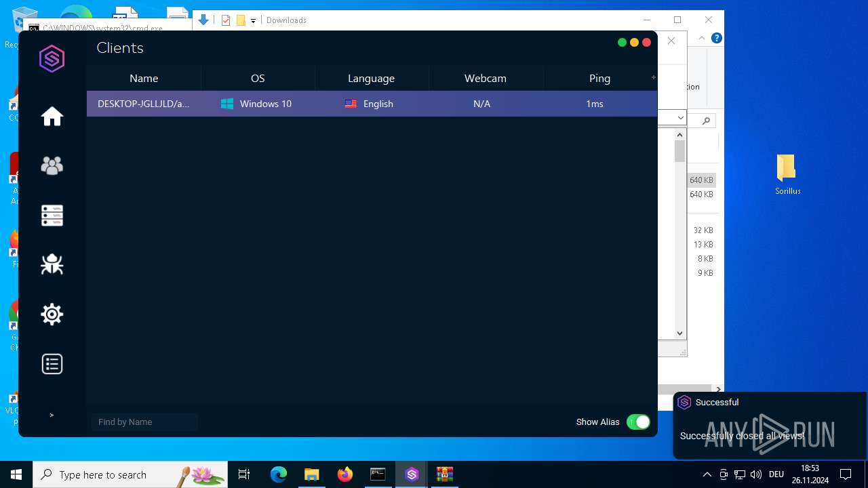Open the column add plus button
868x488 pixels.
pyautogui.click(x=654, y=77)
